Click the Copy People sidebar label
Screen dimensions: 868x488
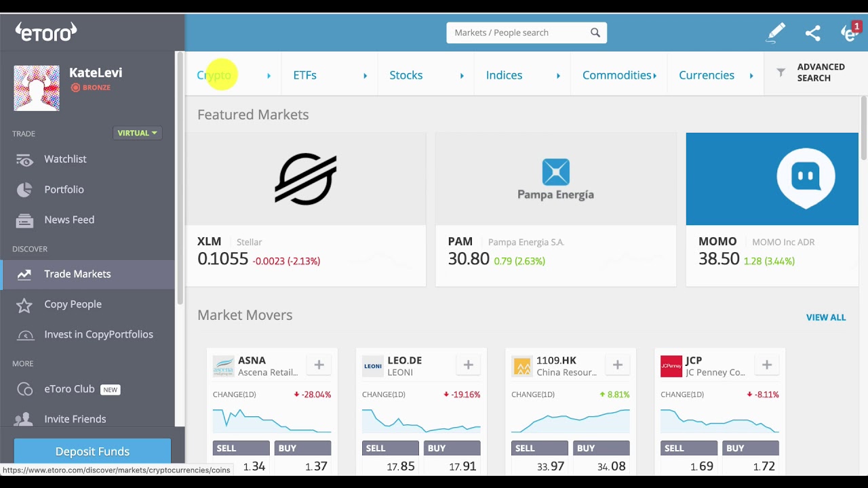tap(73, 304)
